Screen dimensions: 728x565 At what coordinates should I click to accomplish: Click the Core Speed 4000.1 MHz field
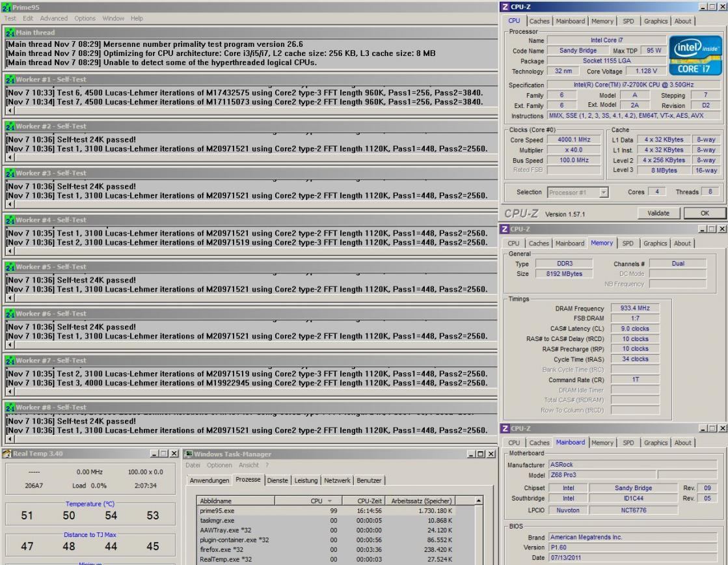click(x=574, y=140)
